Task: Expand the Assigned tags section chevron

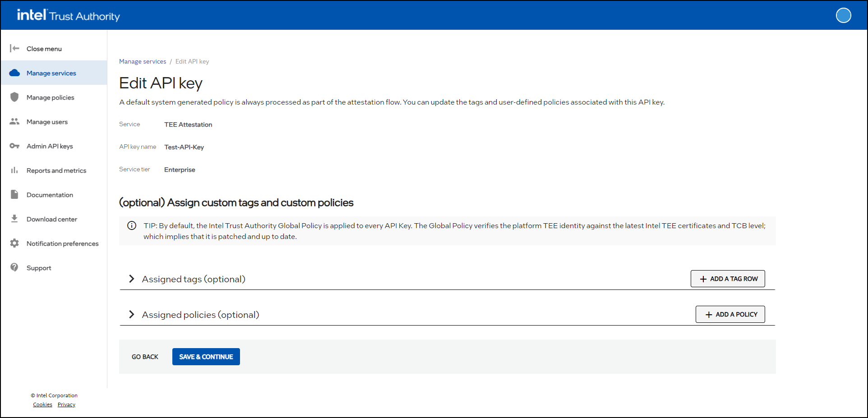Action: (131, 279)
